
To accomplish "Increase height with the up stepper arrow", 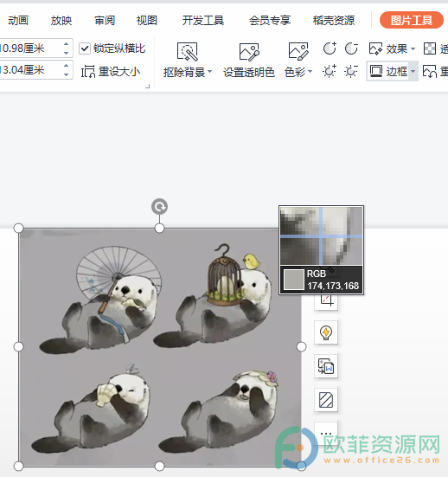I will click(67, 44).
